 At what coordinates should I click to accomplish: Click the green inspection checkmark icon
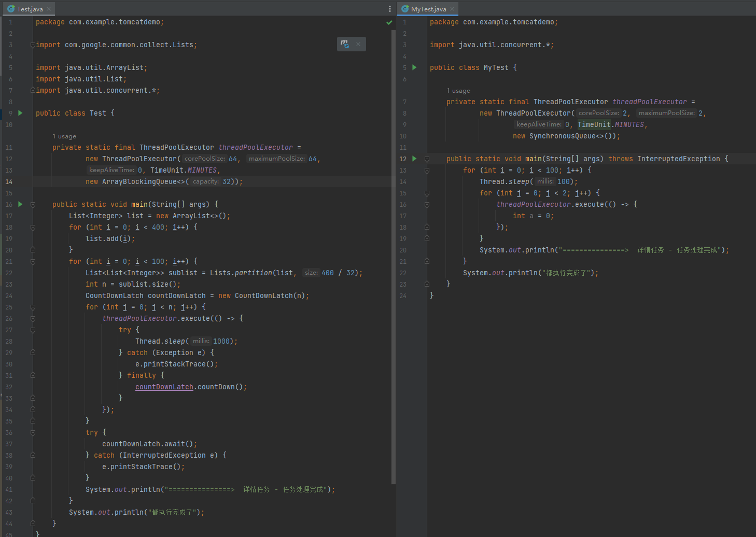389,22
